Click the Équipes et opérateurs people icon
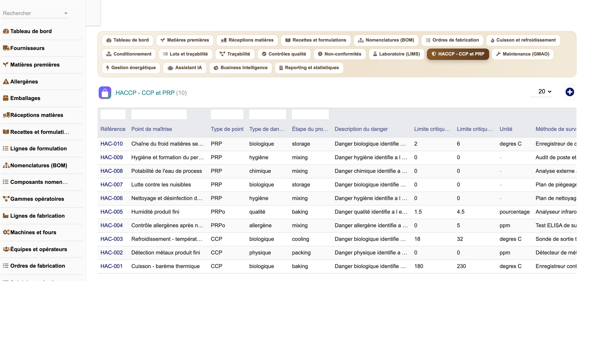This screenshot has width=589, height=364. (x=6, y=249)
